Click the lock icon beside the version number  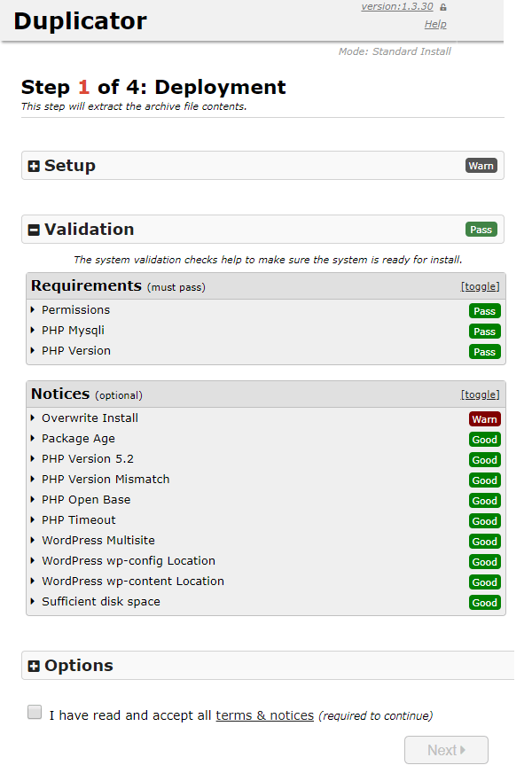[443, 6]
